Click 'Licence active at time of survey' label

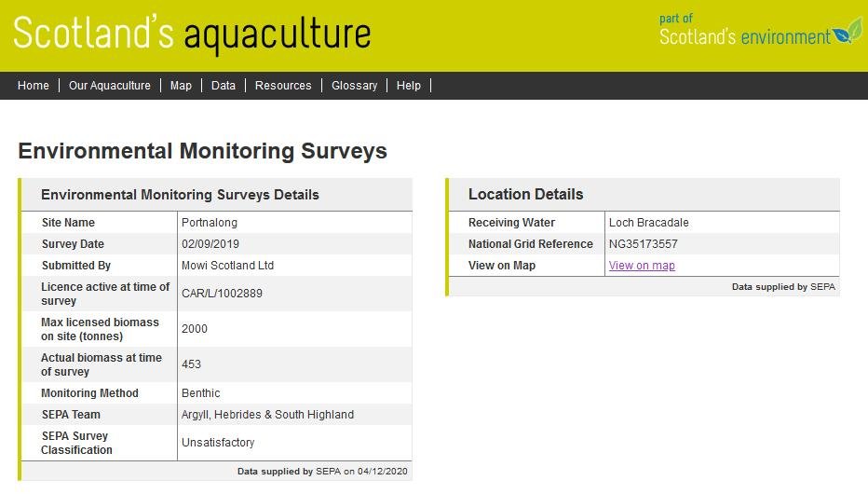click(x=105, y=295)
